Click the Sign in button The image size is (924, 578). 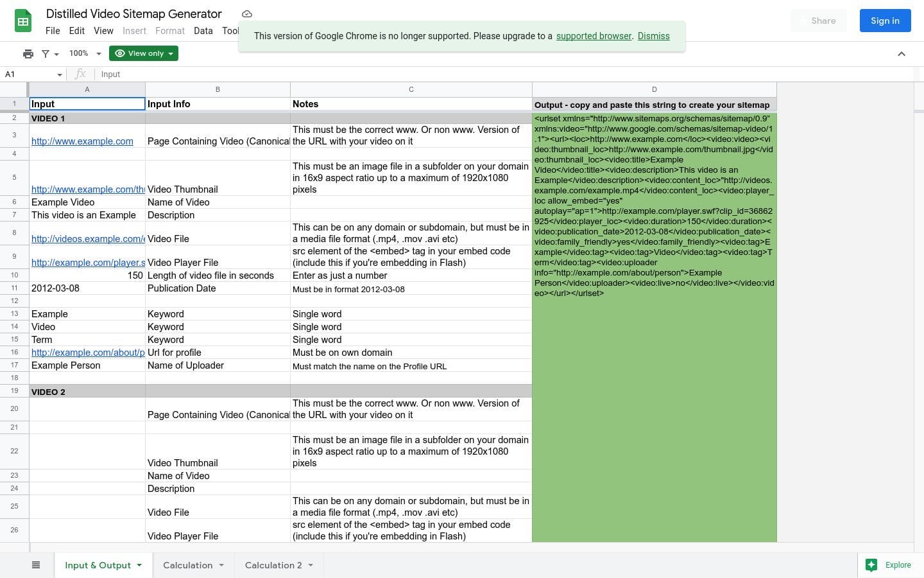pos(885,21)
